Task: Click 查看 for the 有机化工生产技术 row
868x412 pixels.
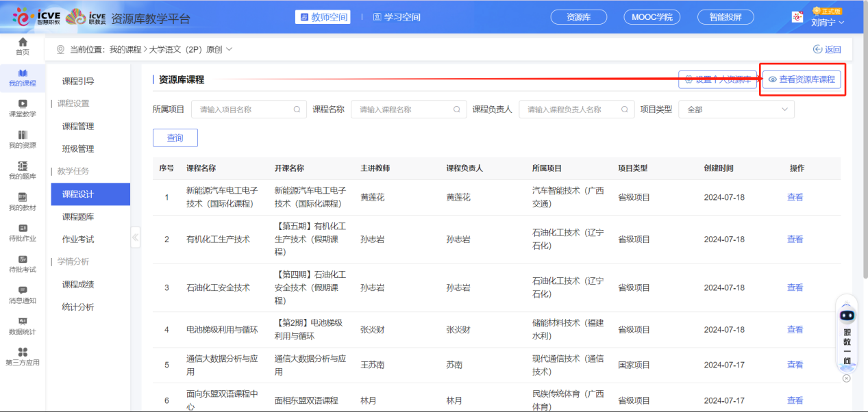Action: point(795,240)
